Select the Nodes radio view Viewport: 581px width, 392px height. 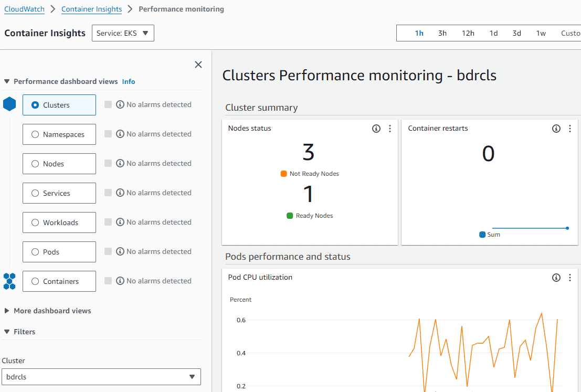click(59, 164)
